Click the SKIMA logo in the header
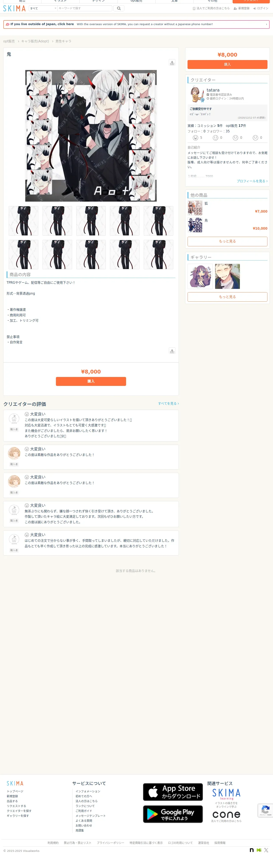 click(14, 9)
